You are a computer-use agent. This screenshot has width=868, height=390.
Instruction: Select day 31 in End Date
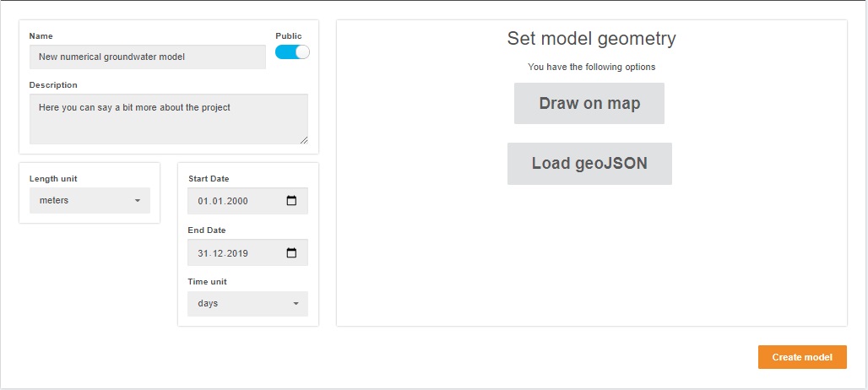[202, 253]
